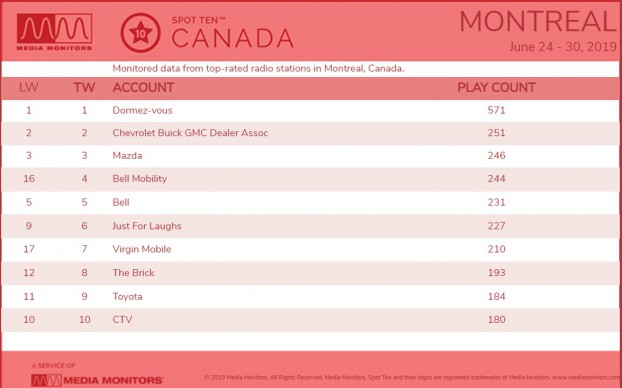The height and width of the screenshot is (388, 622).
Task: Click the Media Monitors waveform logo
Action: (54, 32)
